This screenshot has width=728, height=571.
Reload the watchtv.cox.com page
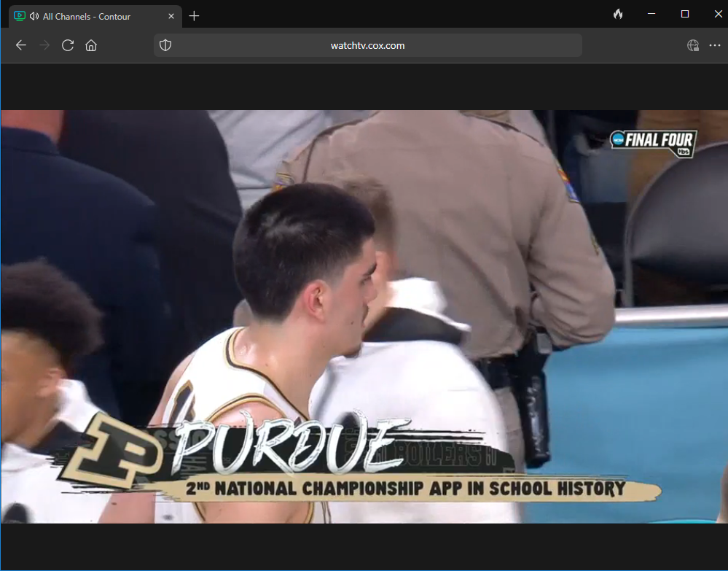click(x=68, y=45)
